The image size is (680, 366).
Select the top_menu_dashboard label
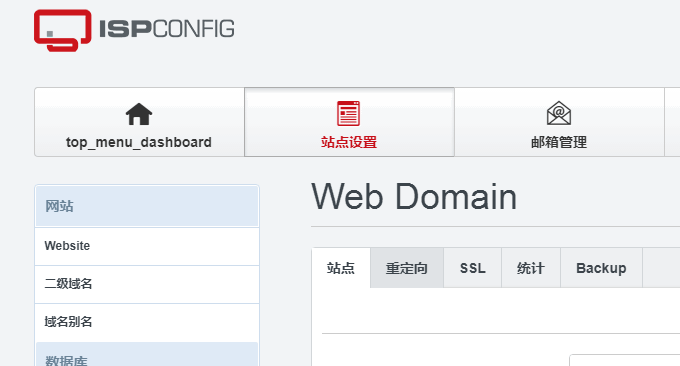[x=139, y=142]
